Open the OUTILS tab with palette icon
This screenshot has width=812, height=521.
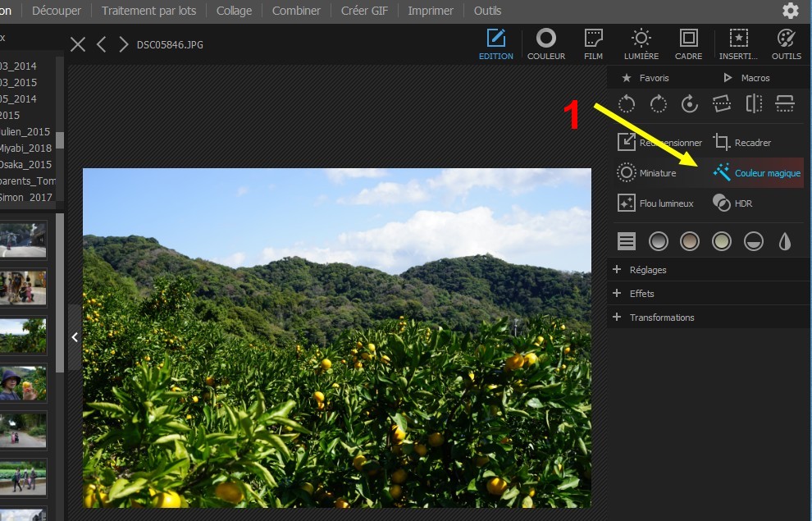point(786,44)
